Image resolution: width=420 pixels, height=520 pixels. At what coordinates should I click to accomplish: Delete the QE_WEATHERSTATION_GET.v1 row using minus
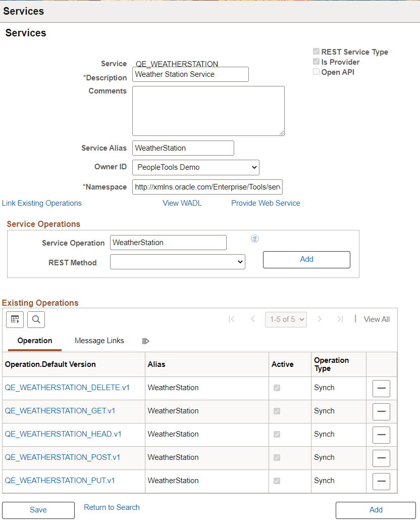click(x=381, y=411)
